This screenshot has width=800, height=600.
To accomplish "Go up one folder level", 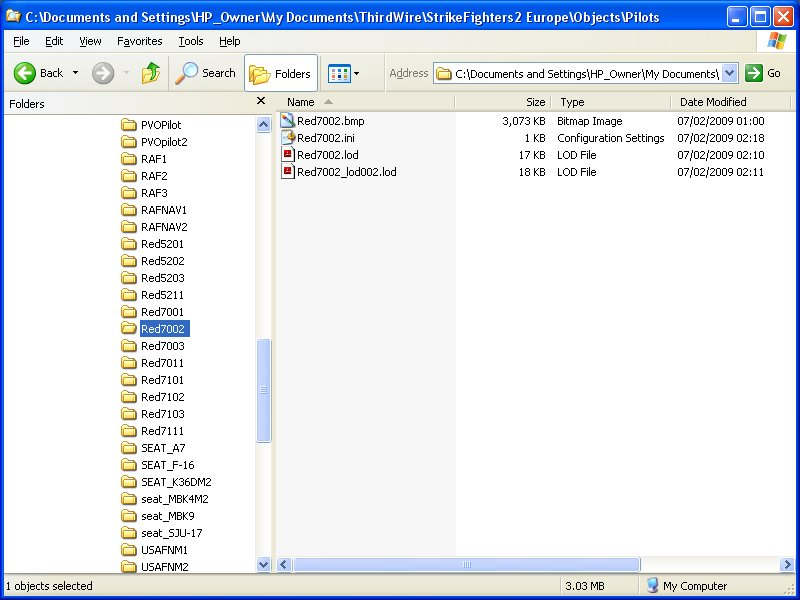I will coord(151,73).
